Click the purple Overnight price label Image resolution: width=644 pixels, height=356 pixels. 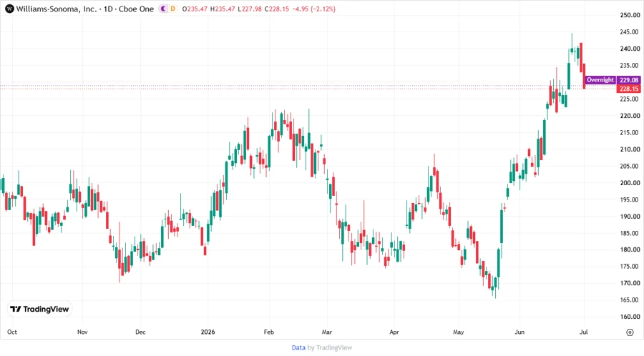[600, 80]
